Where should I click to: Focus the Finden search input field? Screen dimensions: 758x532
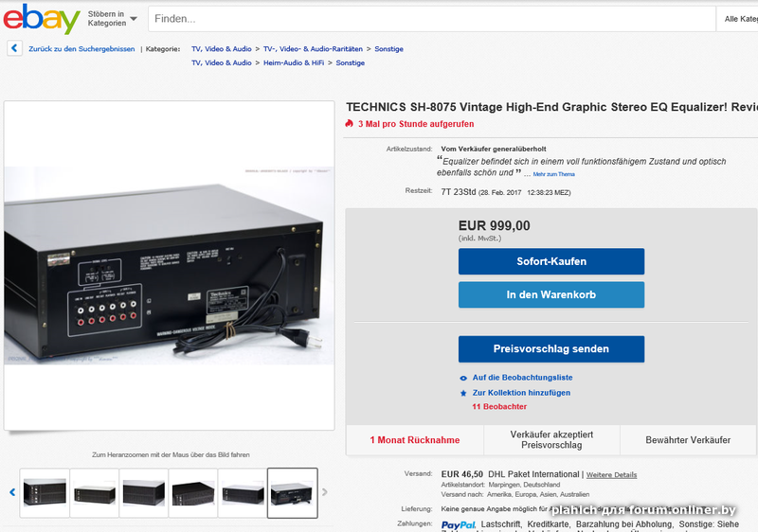click(432, 19)
